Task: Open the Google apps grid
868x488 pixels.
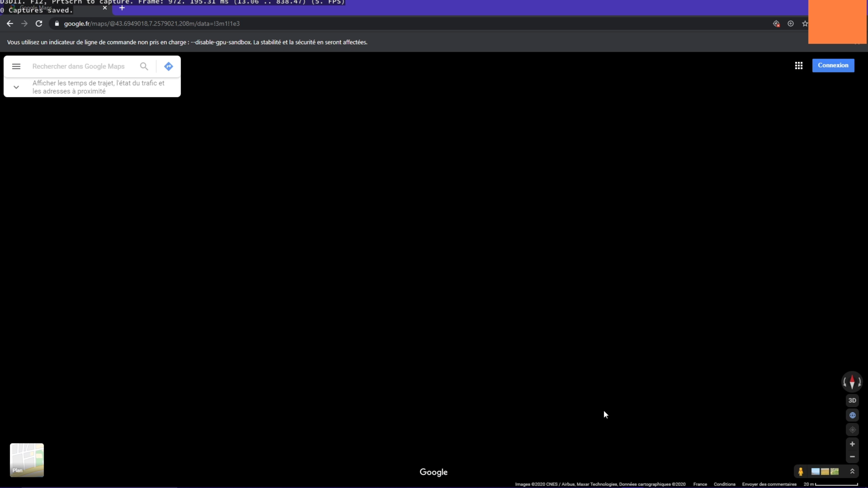Action: tap(799, 65)
